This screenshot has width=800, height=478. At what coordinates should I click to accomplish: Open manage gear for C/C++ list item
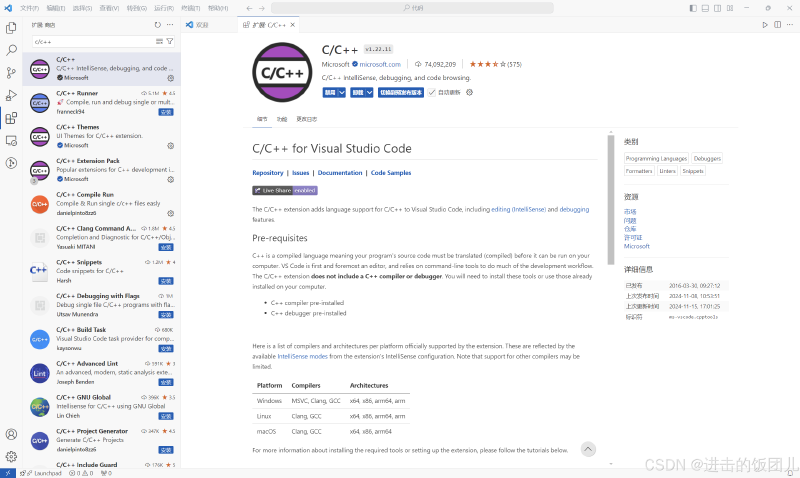pos(171,78)
